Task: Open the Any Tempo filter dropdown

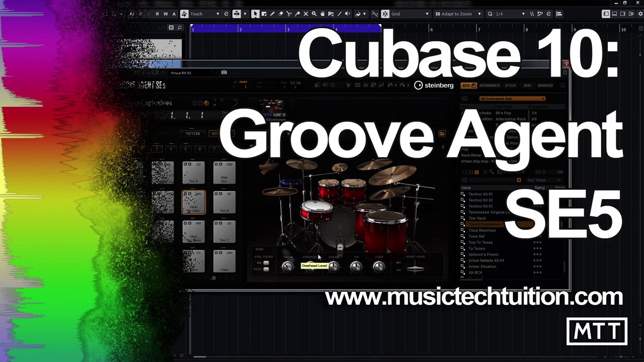Action: tap(543, 180)
